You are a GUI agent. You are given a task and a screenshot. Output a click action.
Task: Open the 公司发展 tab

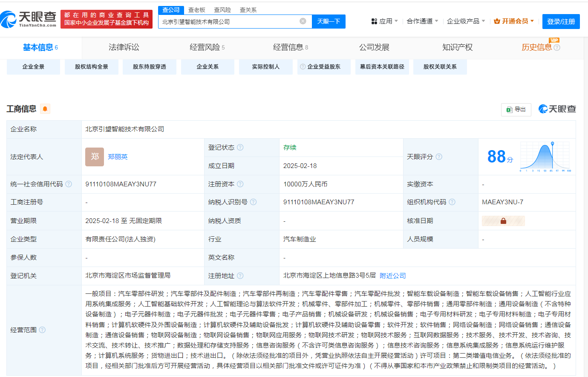click(374, 47)
